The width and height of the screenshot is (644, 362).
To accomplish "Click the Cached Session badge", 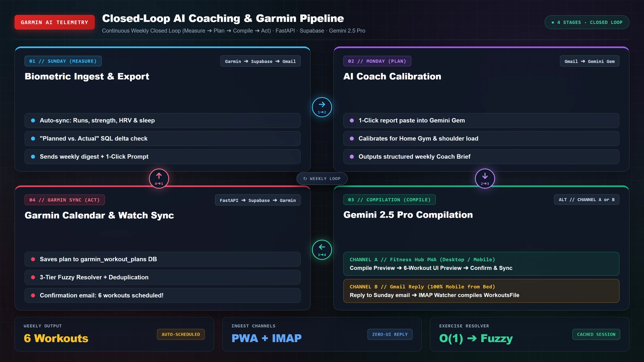I will click(596, 334).
